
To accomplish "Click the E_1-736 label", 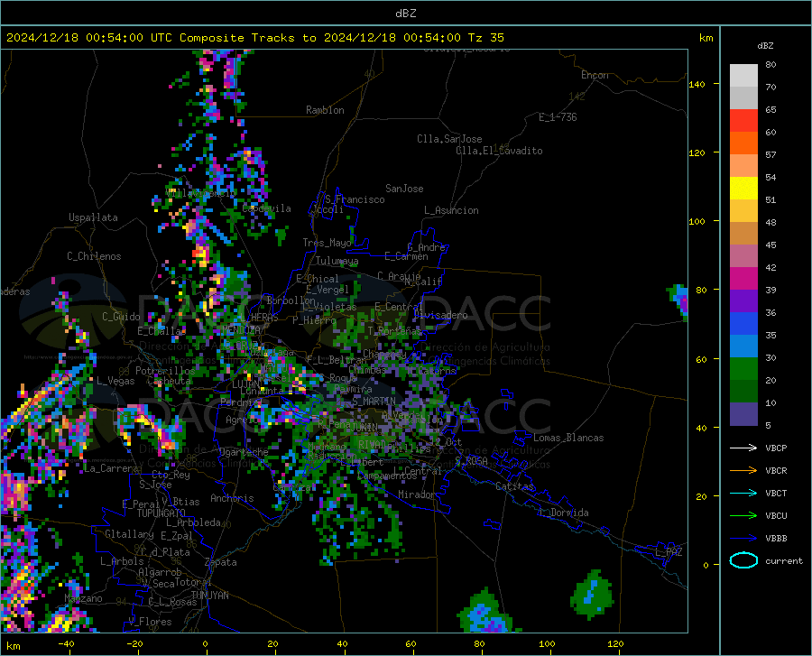I will (x=558, y=117).
